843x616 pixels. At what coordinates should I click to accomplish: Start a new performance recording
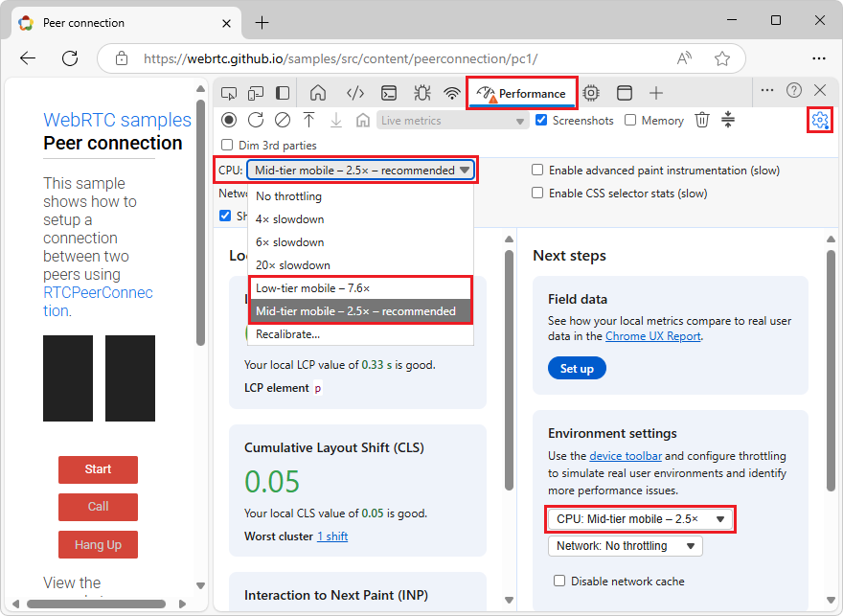click(228, 120)
